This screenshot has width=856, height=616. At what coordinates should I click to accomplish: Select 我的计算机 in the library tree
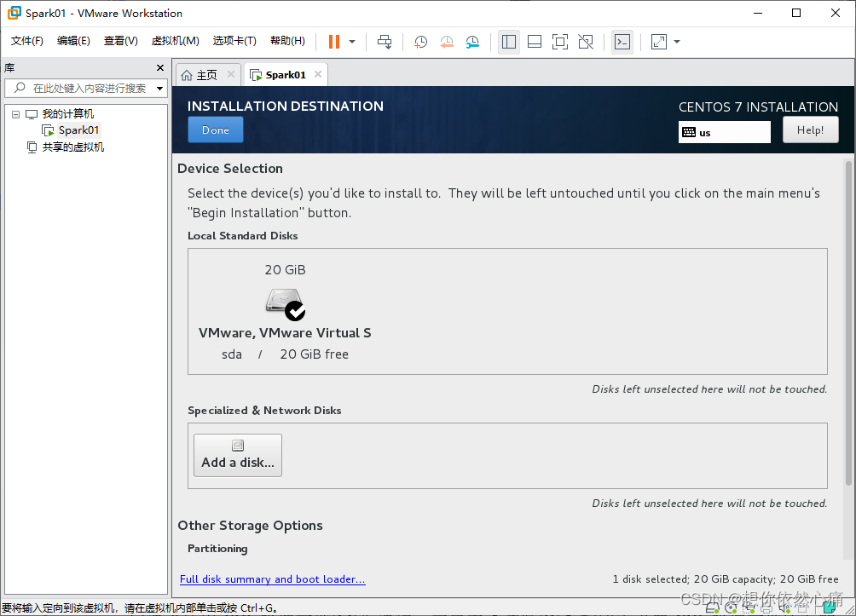(67, 114)
